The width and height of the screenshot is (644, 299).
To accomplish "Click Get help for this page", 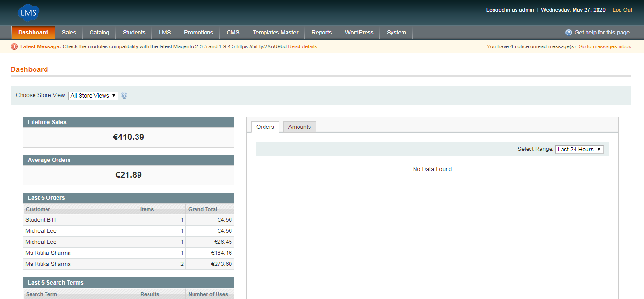I will coord(602,33).
